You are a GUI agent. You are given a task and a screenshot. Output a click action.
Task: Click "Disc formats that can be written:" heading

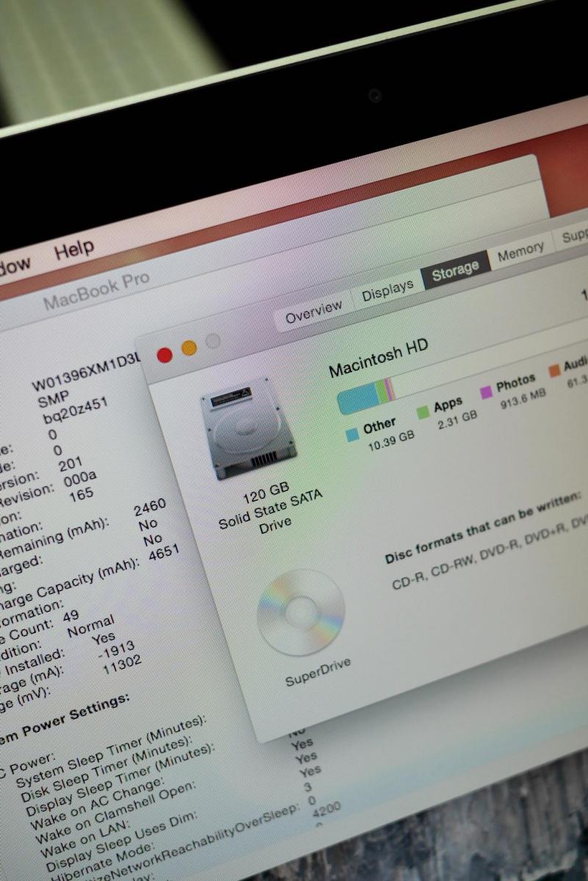pos(482,528)
